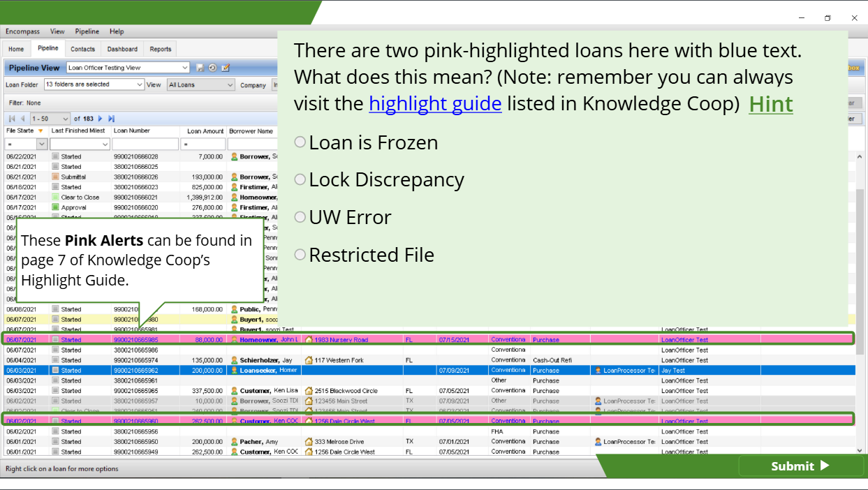Pick the 'Restricted File' radio button

click(300, 255)
